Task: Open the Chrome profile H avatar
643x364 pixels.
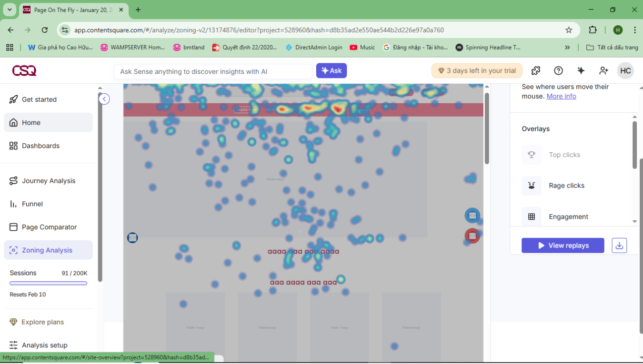Action: (x=618, y=30)
